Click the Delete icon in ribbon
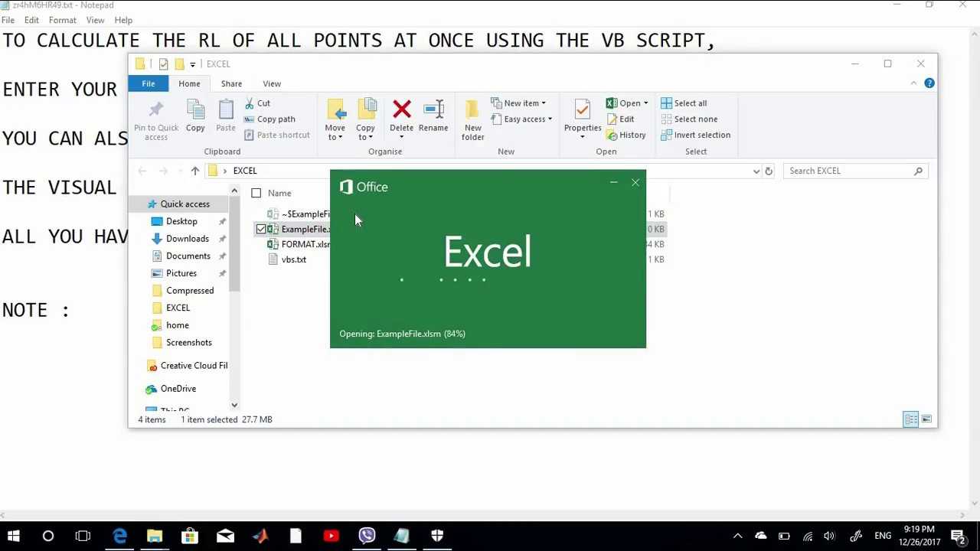Image resolution: width=980 pixels, height=551 pixels. 401,110
